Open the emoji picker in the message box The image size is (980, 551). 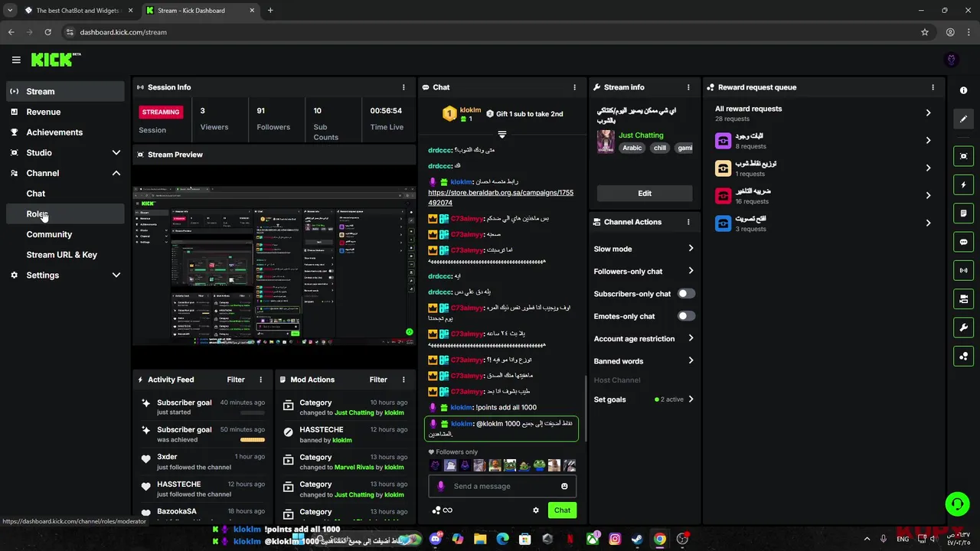point(564,486)
